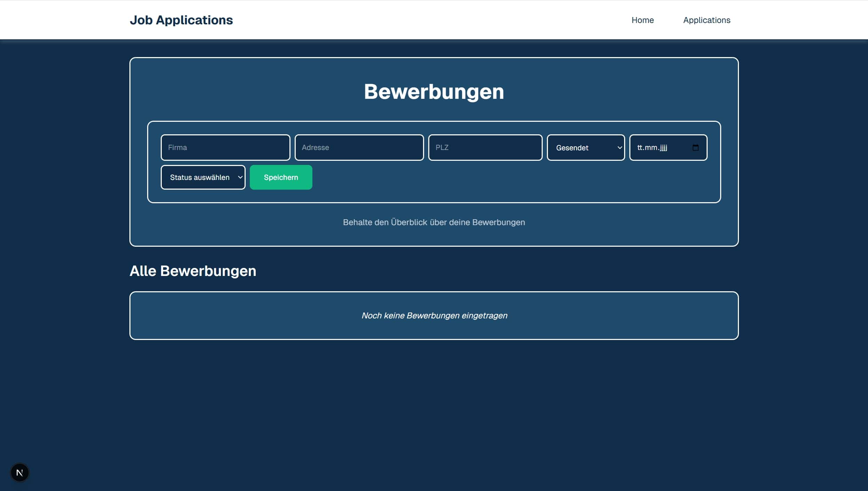Click Speichern to save the application
868x491 pixels.
(x=280, y=177)
